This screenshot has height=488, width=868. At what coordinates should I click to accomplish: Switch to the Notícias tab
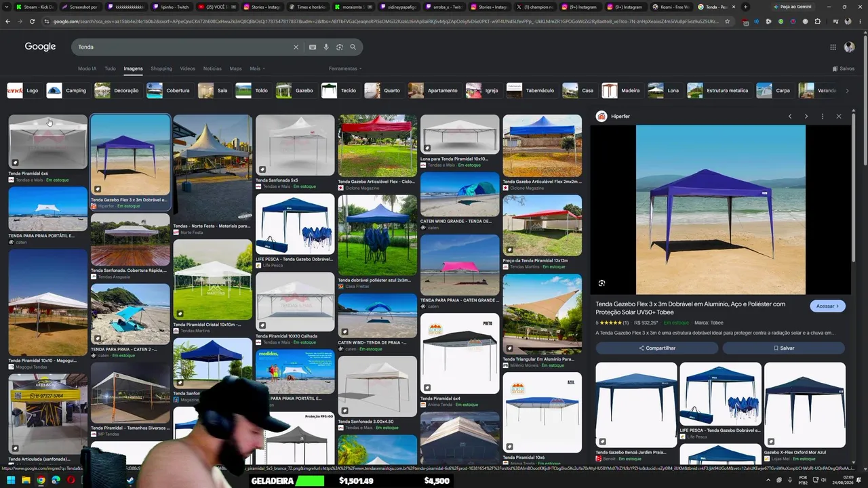pyautogui.click(x=212, y=68)
